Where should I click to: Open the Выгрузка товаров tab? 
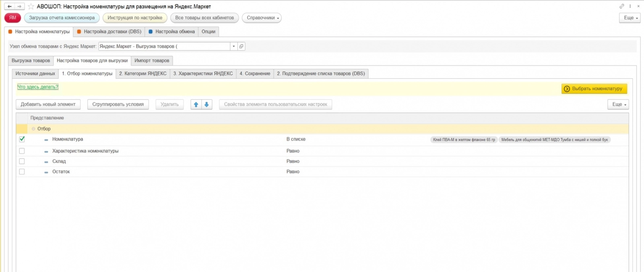pyautogui.click(x=31, y=61)
